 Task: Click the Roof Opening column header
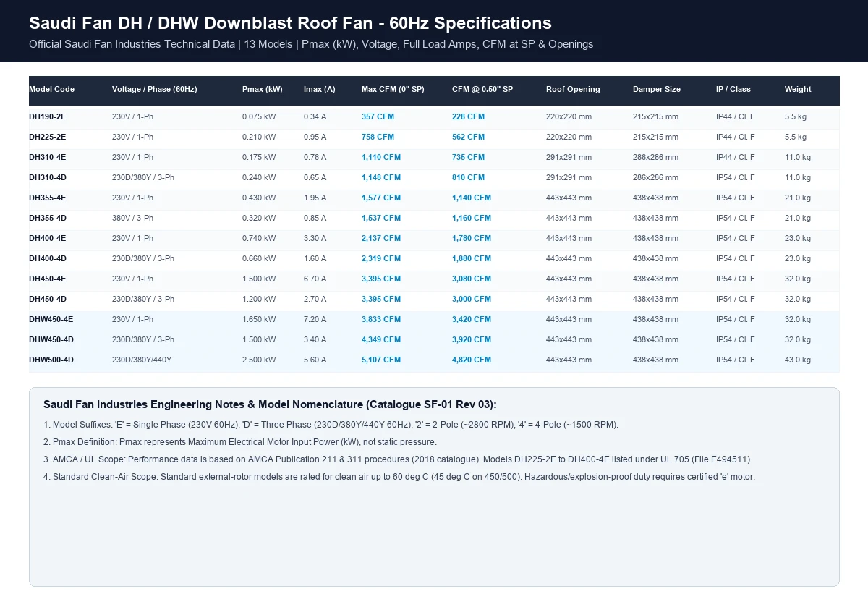573,89
